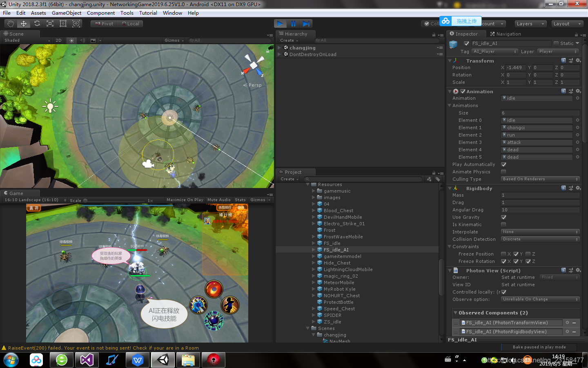Image resolution: width=588 pixels, height=368 pixels.
Task: Toggle scene lighting sun icon
Action: coord(71,40)
